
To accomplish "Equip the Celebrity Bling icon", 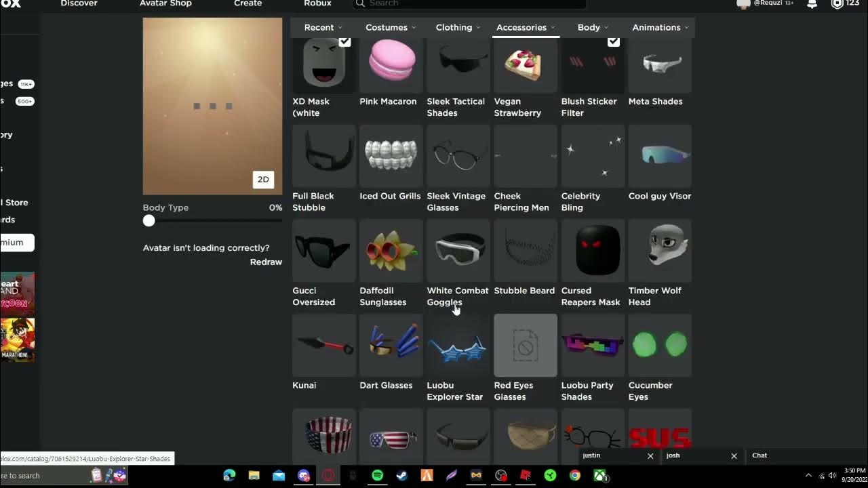I will pyautogui.click(x=592, y=156).
